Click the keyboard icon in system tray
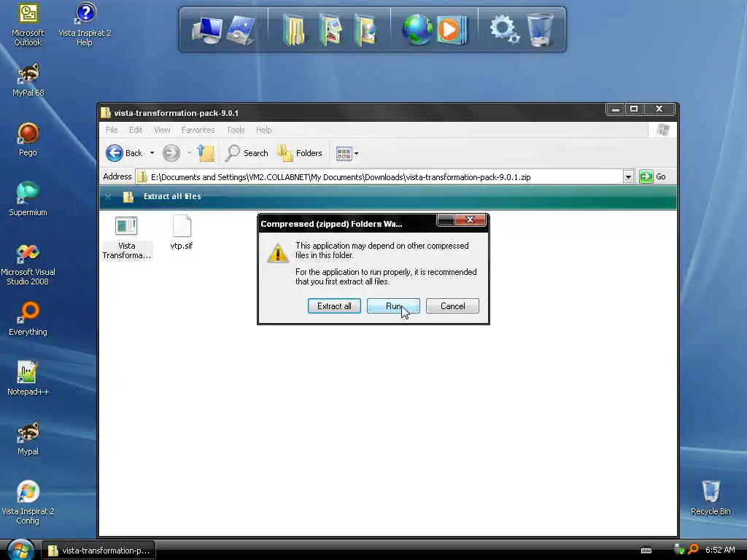747x560 pixels. (x=646, y=550)
